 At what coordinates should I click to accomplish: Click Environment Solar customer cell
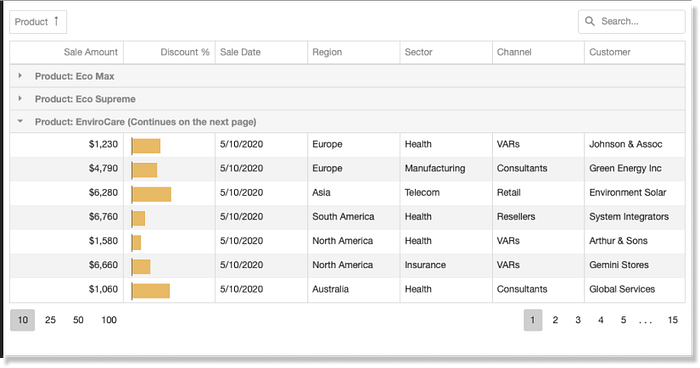click(x=634, y=192)
